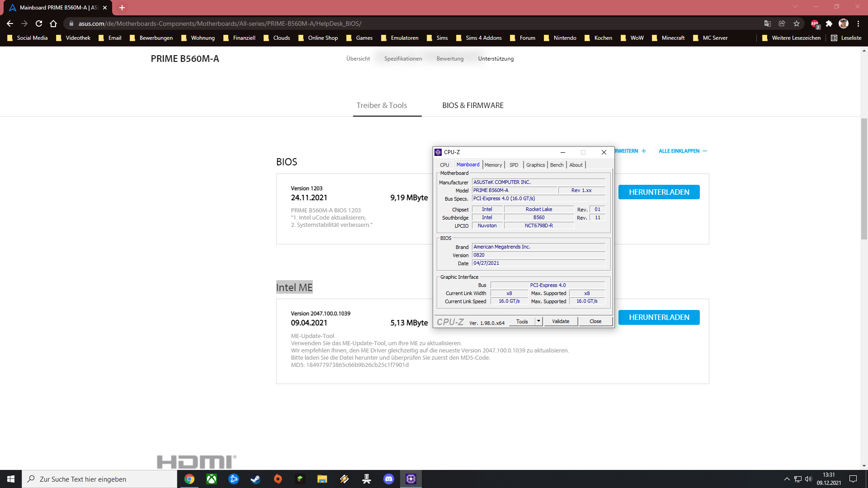Show hidden system tray icons chevron
This screenshot has width=868, height=488.
(787, 479)
